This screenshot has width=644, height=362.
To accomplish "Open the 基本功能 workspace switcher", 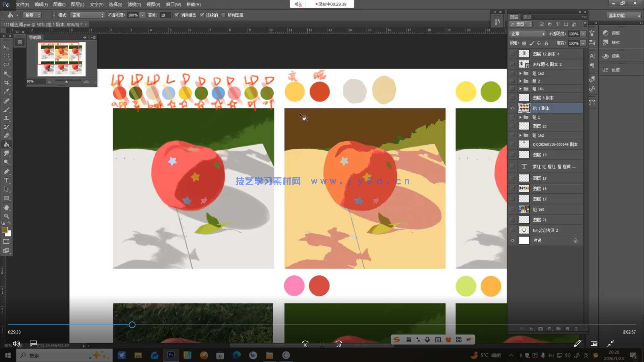I will click(x=624, y=15).
